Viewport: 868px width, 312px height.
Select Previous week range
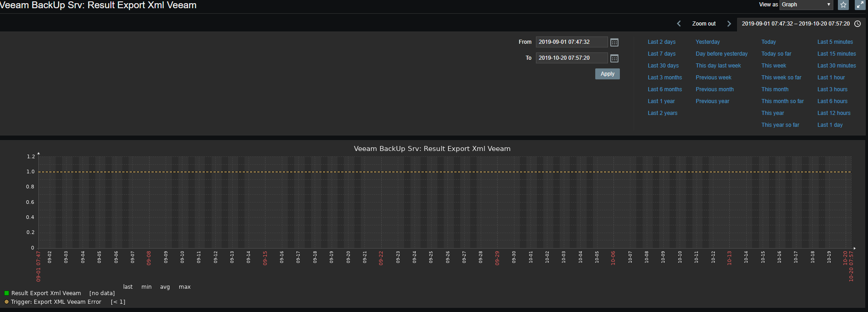[713, 78]
